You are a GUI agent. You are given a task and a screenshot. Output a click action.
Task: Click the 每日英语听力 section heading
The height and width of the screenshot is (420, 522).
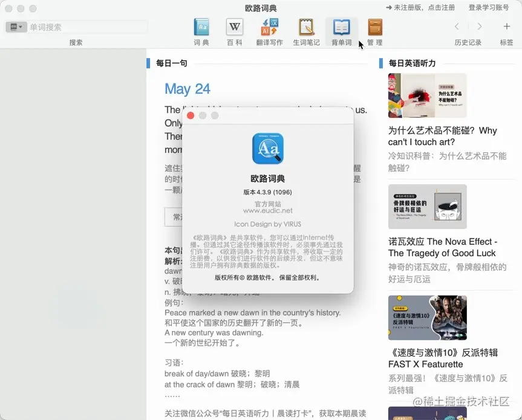pos(412,63)
